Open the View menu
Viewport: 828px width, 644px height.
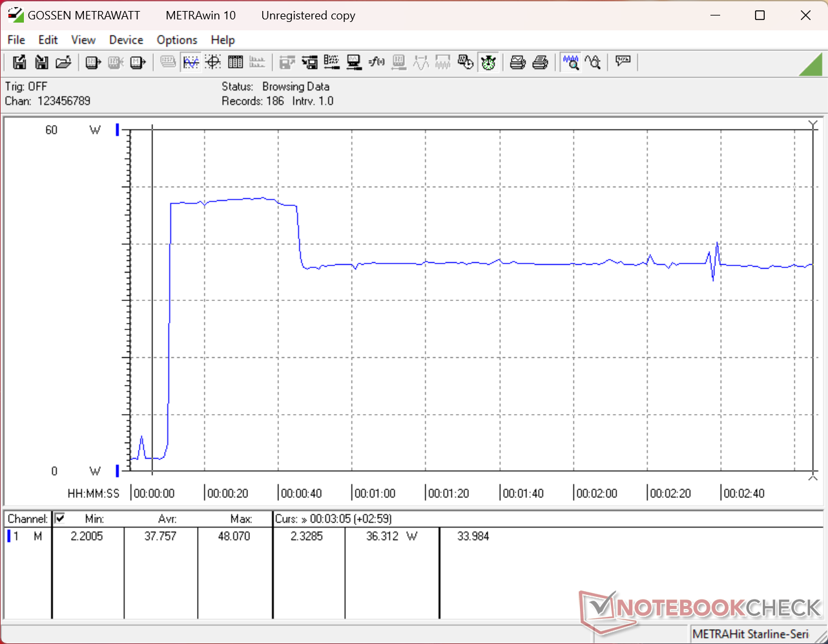(83, 40)
